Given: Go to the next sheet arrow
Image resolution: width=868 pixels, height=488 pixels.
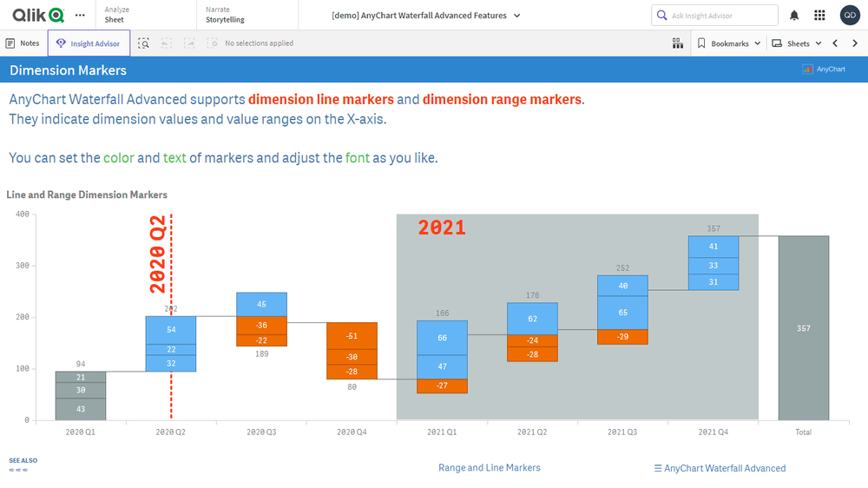Looking at the screenshot, I should pyautogui.click(x=855, y=43).
